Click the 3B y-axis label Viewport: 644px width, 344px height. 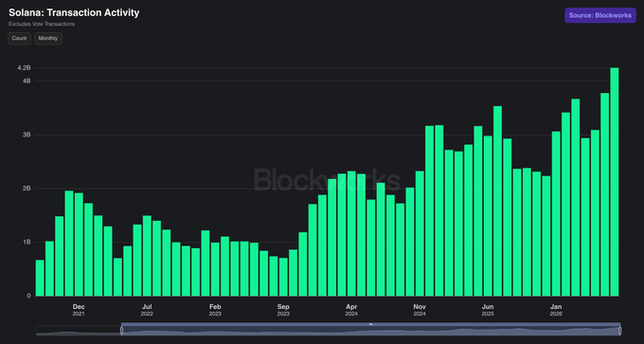[x=27, y=135]
